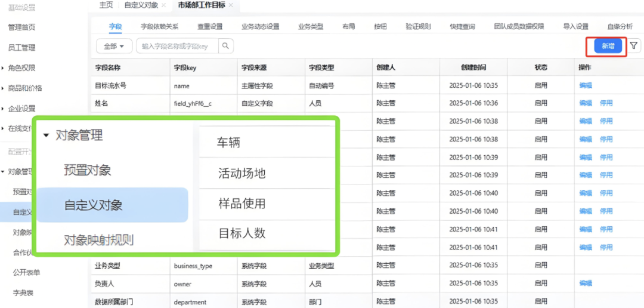Screen dimensions: 644x308
Task: Click the blue 新增 button
Action: [608, 47]
